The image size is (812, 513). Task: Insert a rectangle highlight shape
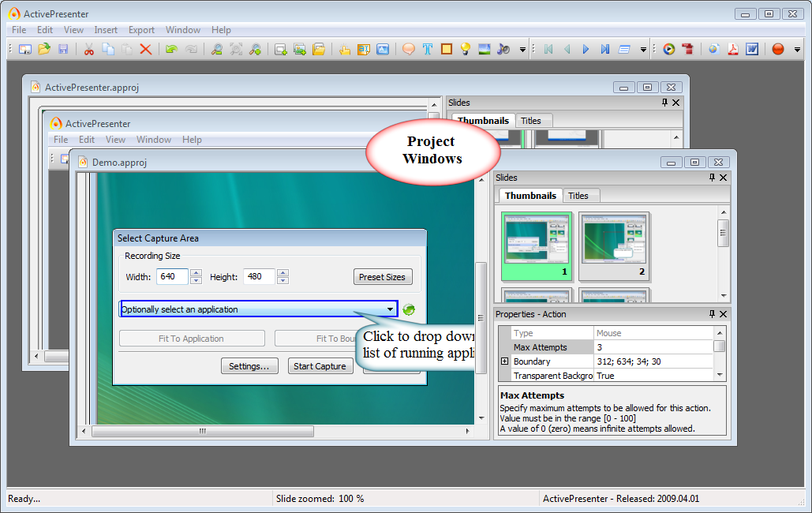447,49
